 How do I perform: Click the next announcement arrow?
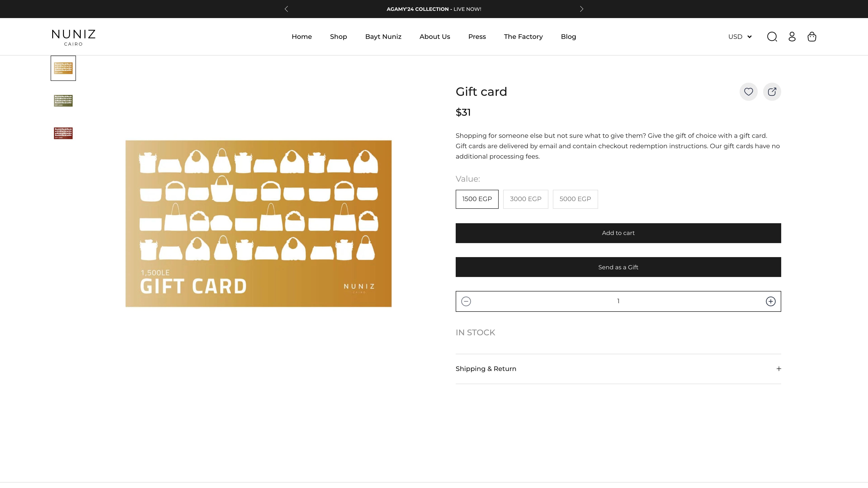coord(581,9)
